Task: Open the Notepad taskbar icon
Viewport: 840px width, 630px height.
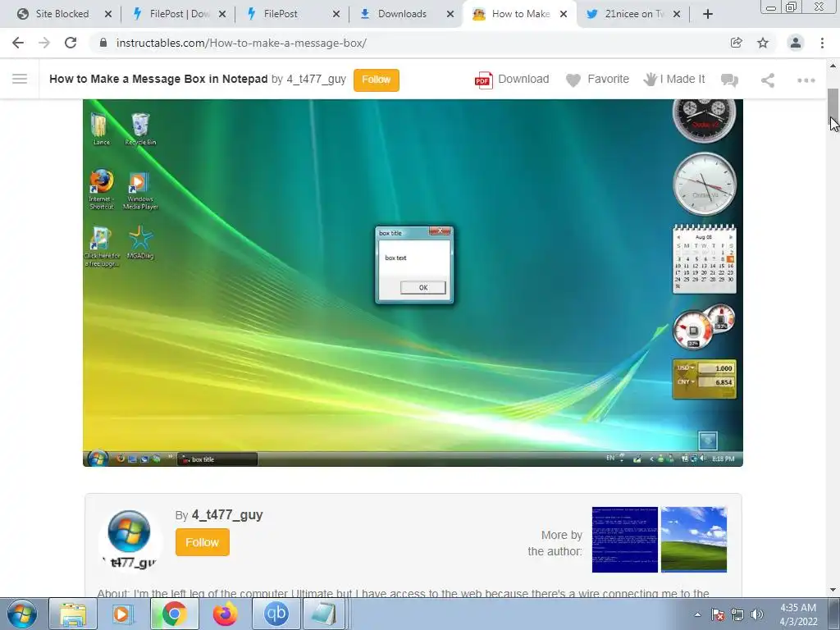Action: pos(324,614)
